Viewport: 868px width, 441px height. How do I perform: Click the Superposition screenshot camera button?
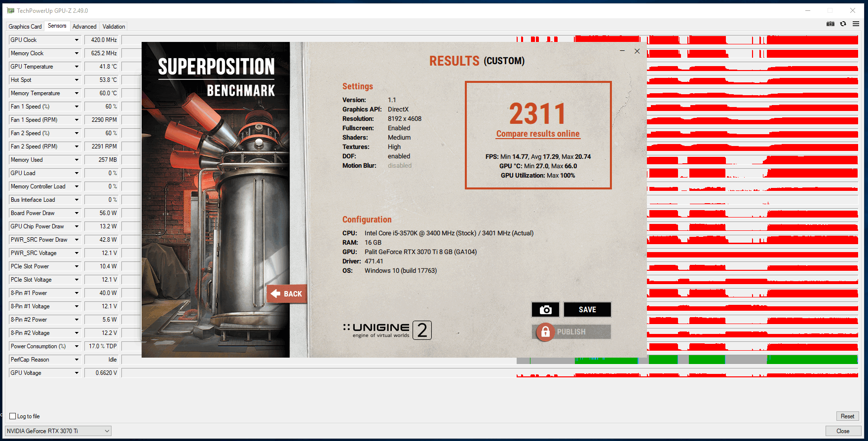(x=545, y=310)
